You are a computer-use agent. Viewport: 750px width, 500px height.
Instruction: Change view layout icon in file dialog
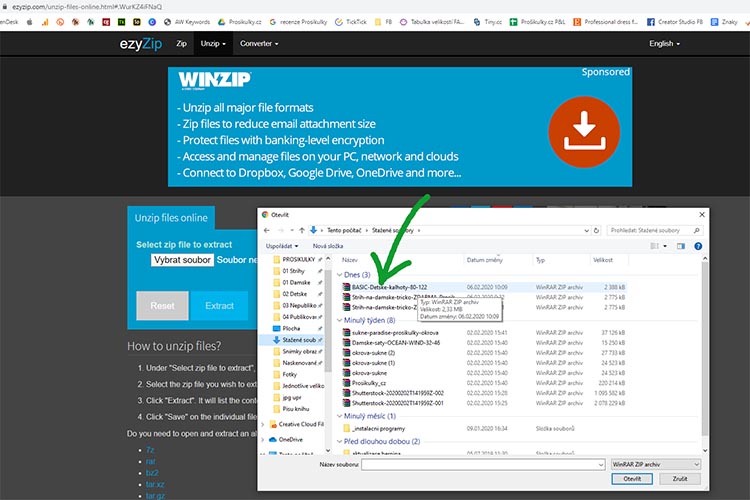coord(654,246)
